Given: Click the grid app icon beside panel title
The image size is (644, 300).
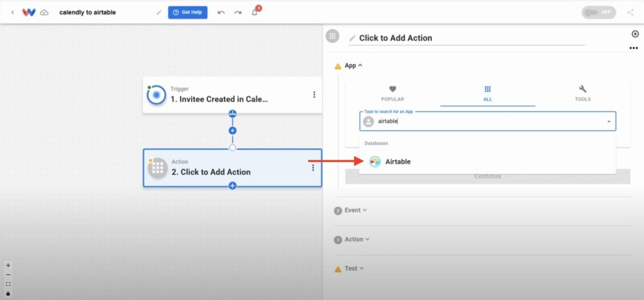Looking at the screenshot, I should (x=332, y=36).
